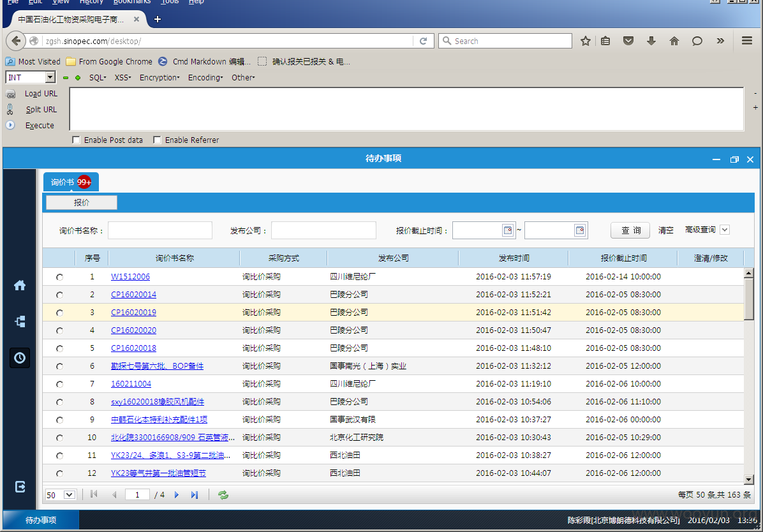Click the browser URL address bar
Image resolution: width=763 pixels, height=532 pixels.
228,41
